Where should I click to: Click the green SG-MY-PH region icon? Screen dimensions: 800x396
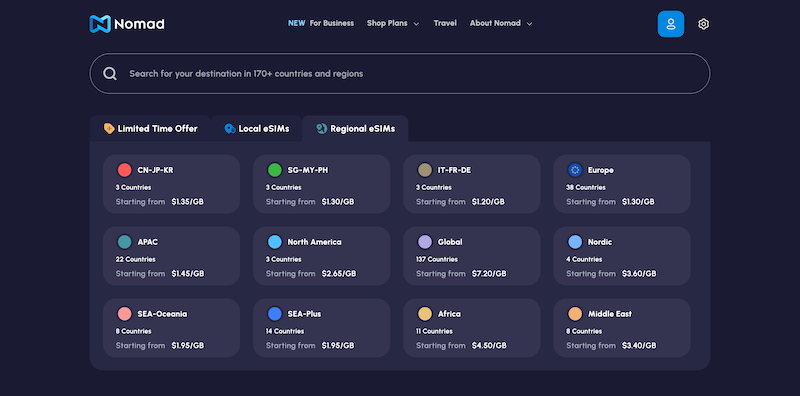[x=274, y=170]
